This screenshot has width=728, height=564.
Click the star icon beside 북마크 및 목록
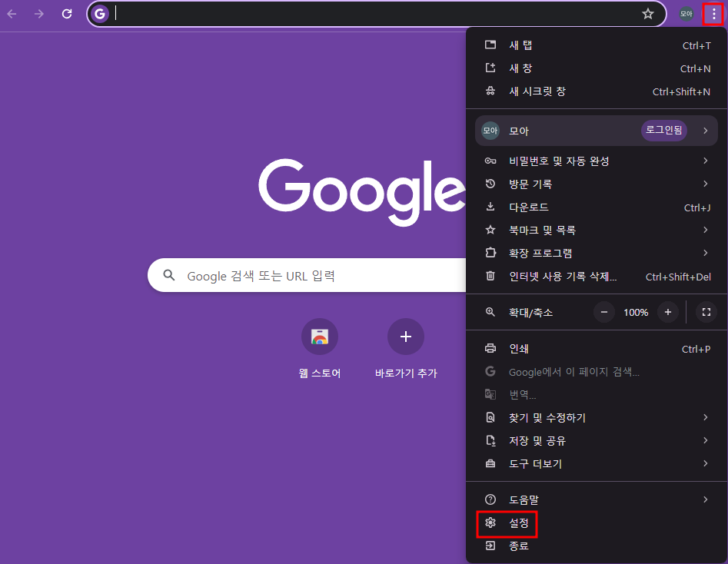click(490, 230)
